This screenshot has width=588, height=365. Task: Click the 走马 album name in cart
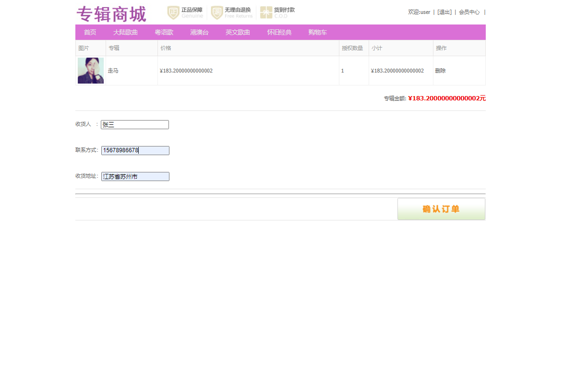[113, 71]
